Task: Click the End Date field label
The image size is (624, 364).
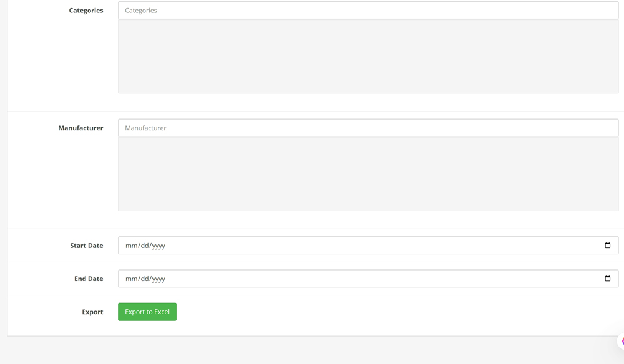Action: pyautogui.click(x=89, y=279)
